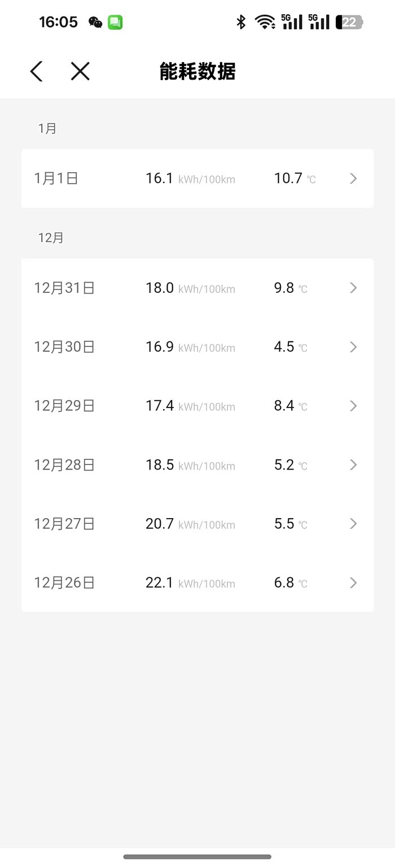This screenshot has height=868, width=395.
Task: Tap the WeChat notification icon
Action: 95,23
